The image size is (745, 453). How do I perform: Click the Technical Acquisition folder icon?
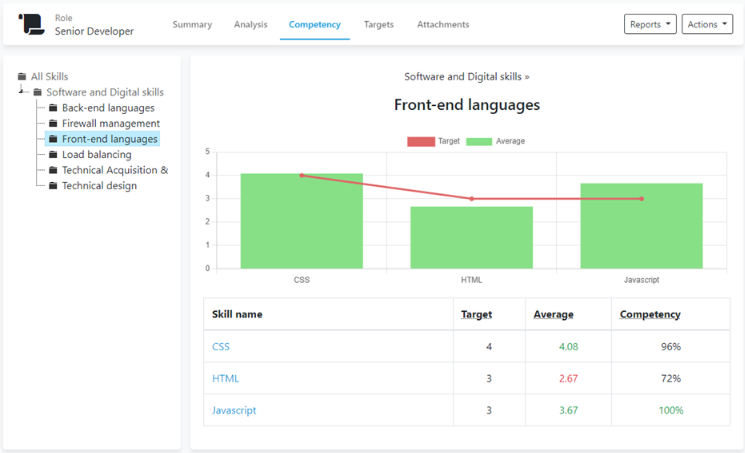53,170
